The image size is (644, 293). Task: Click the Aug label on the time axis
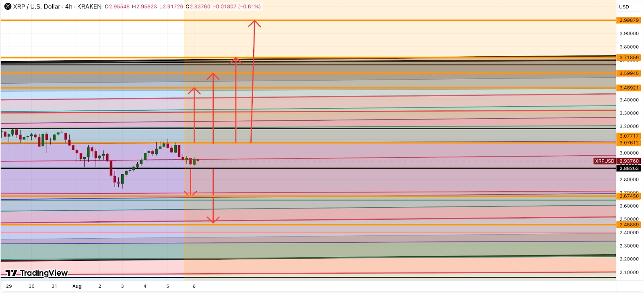pyautogui.click(x=77, y=286)
